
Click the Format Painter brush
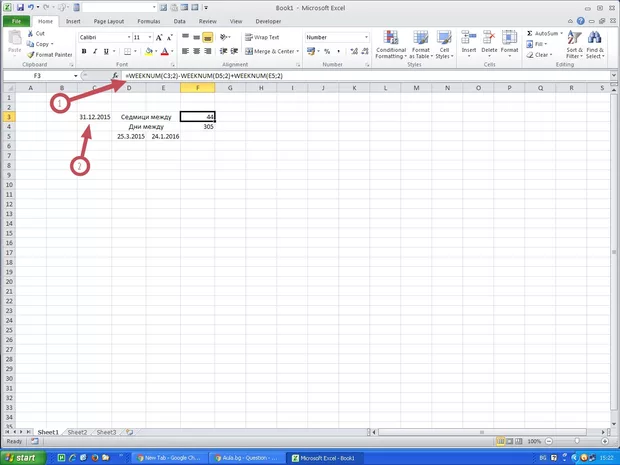30,55
